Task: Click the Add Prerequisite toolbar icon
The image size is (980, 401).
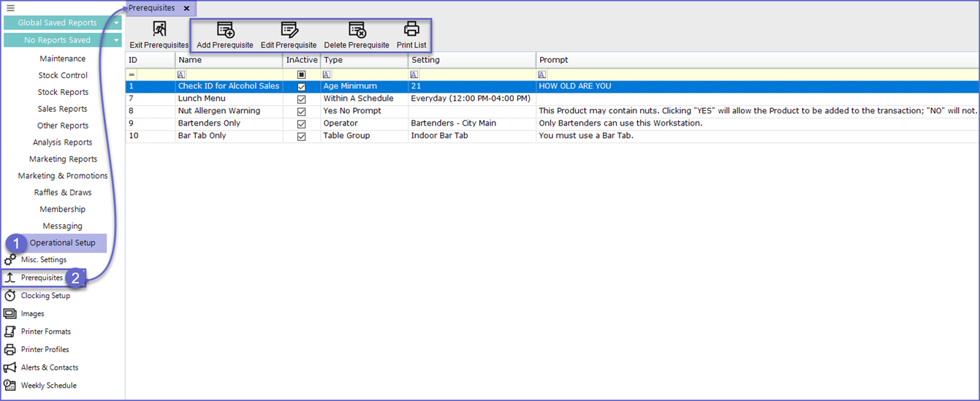Action: [225, 30]
